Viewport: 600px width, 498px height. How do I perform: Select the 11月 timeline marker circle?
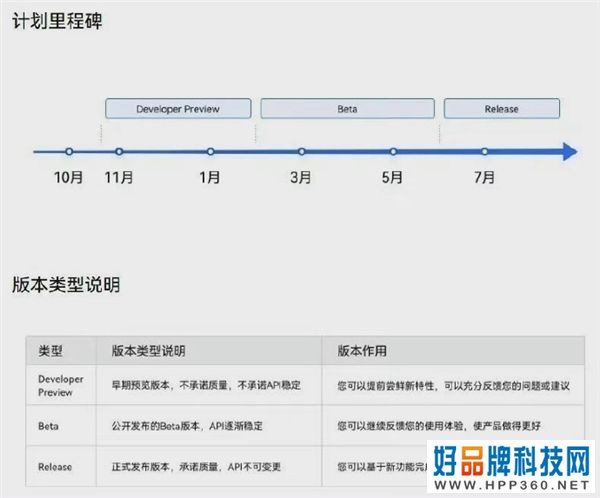pos(119,152)
